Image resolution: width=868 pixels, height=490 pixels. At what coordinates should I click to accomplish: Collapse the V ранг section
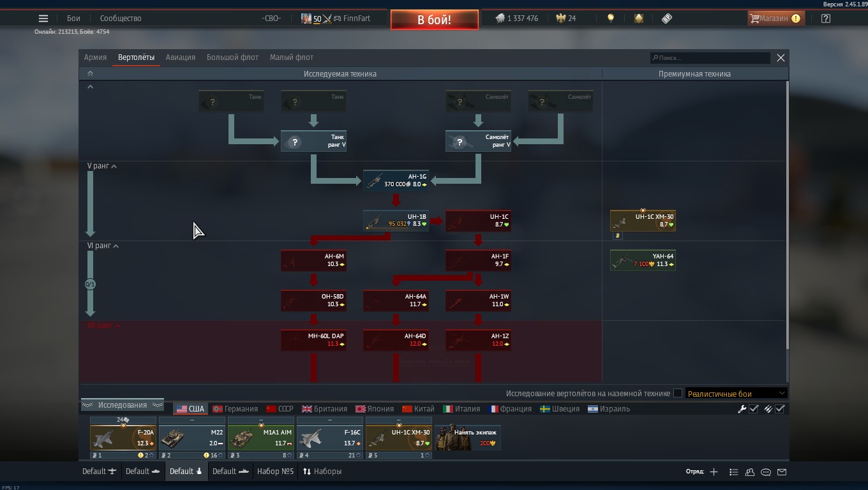click(x=114, y=167)
